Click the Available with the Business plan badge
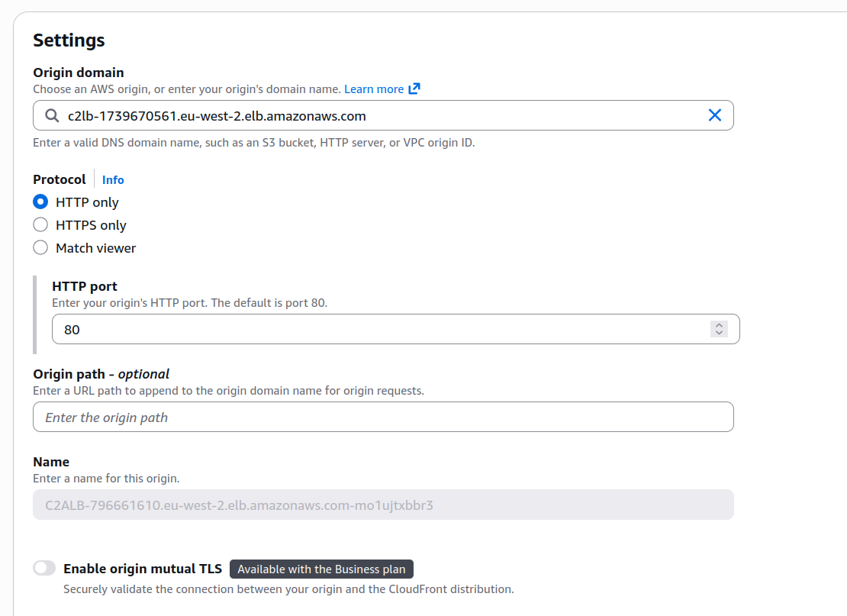 coord(321,569)
